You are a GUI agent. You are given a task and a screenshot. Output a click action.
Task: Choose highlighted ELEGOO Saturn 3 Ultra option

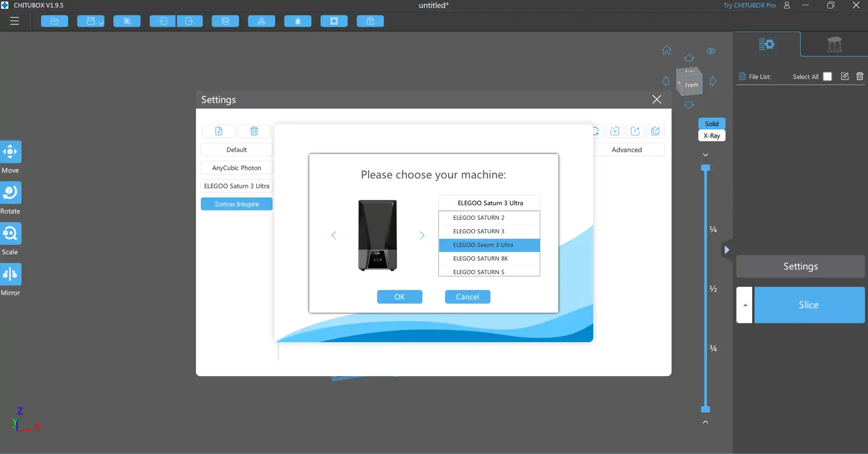[x=489, y=245]
